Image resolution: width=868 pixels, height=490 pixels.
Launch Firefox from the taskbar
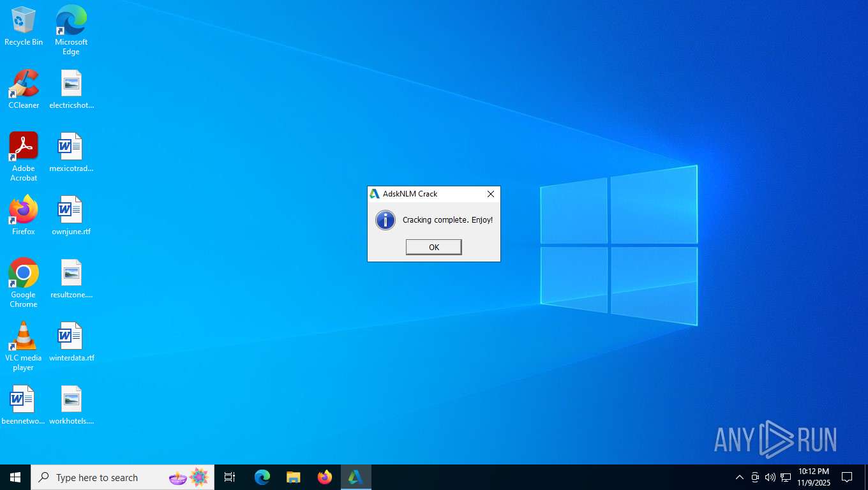(325, 477)
